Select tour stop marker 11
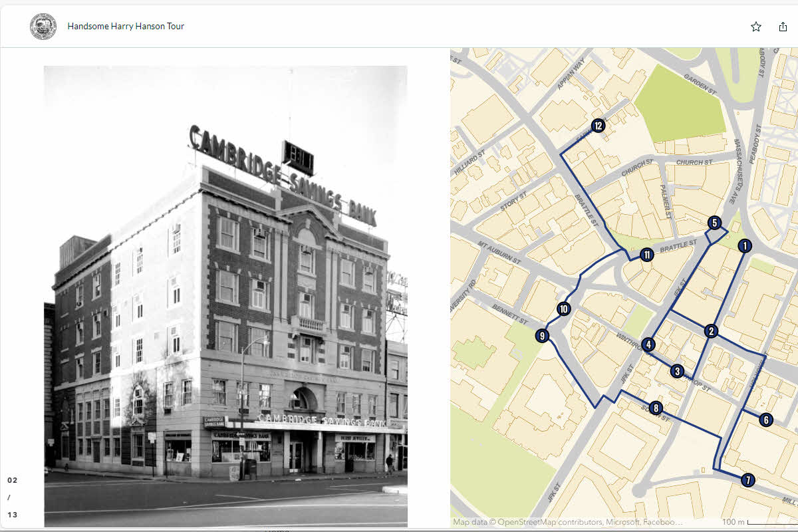The image size is (798, 532). (x=646, y=255)
